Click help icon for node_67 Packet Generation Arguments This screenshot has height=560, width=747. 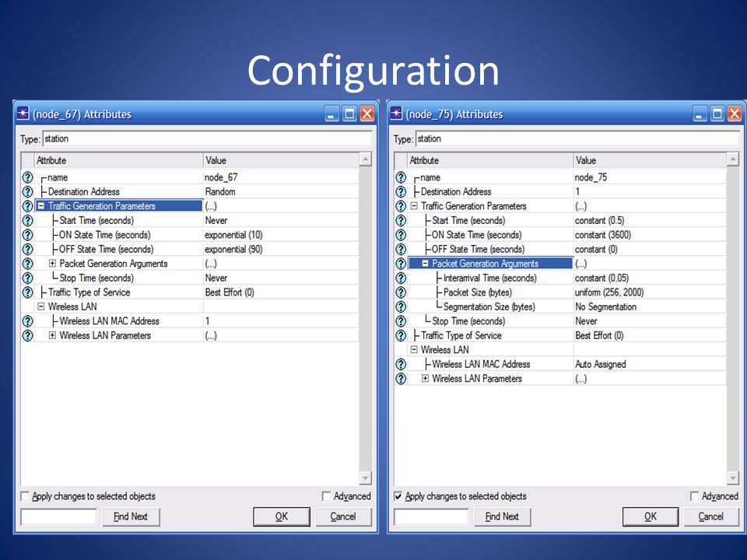tap(28, 264)
